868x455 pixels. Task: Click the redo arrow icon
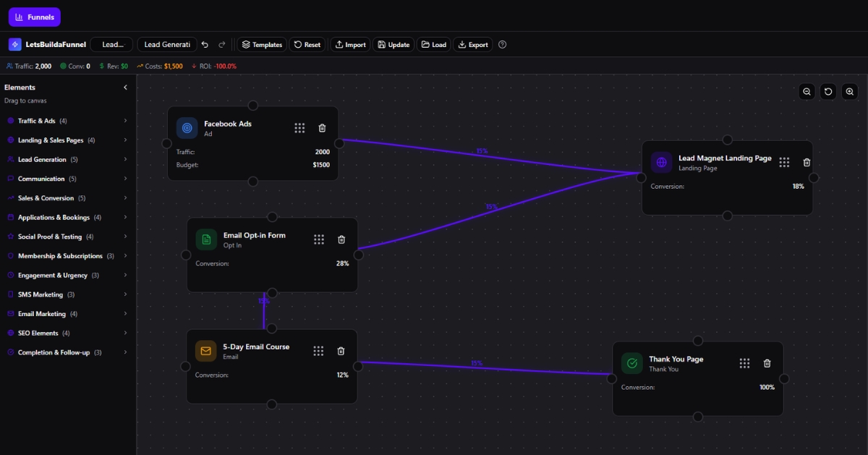click(x=222, y=45)
